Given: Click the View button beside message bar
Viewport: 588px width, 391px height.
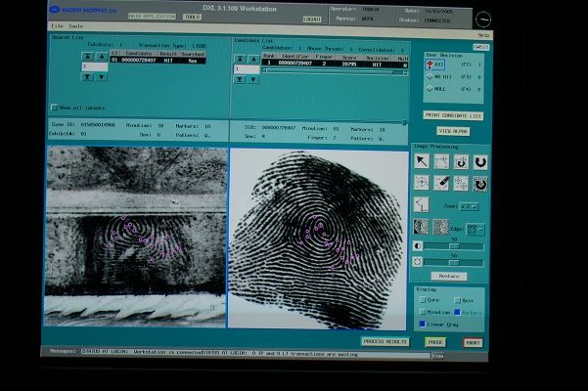Looking at the screenshot, I should (x=437, y=356).
